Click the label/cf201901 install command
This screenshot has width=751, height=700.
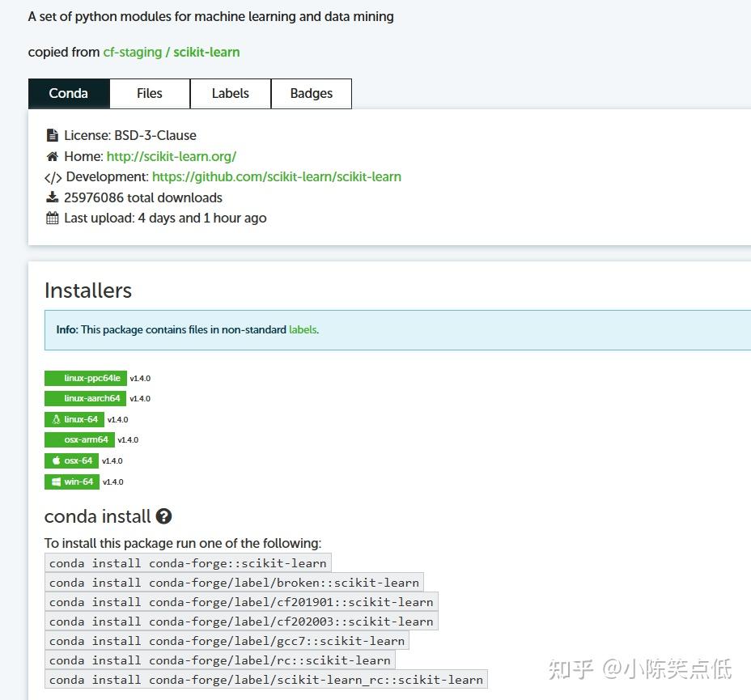point(241,602)
